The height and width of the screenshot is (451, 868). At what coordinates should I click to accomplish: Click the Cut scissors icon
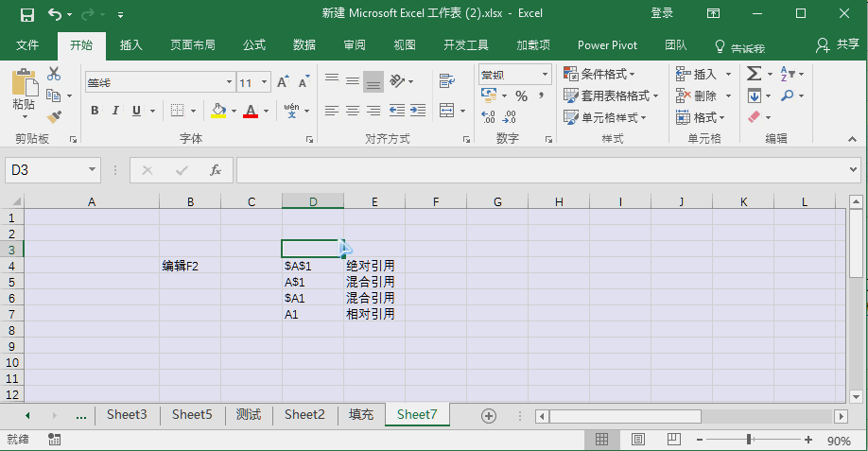pyautogui.click(x=54, y=74)
